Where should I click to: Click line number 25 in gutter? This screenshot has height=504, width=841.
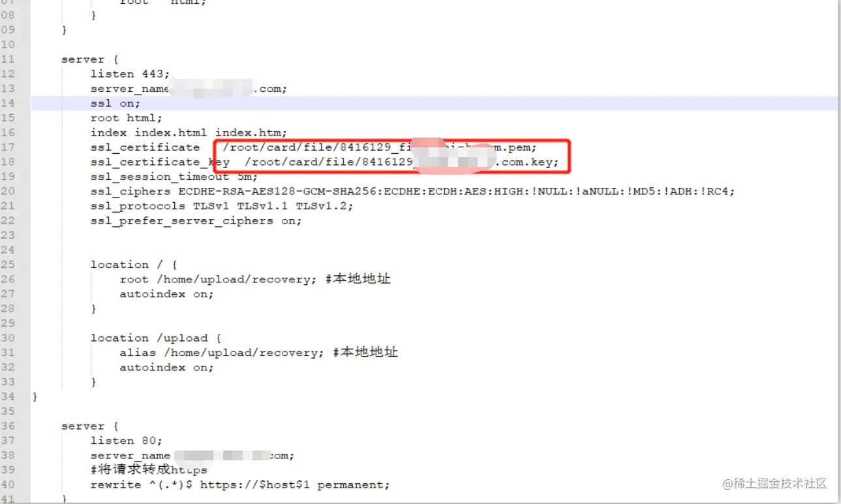tap(8, 265)
